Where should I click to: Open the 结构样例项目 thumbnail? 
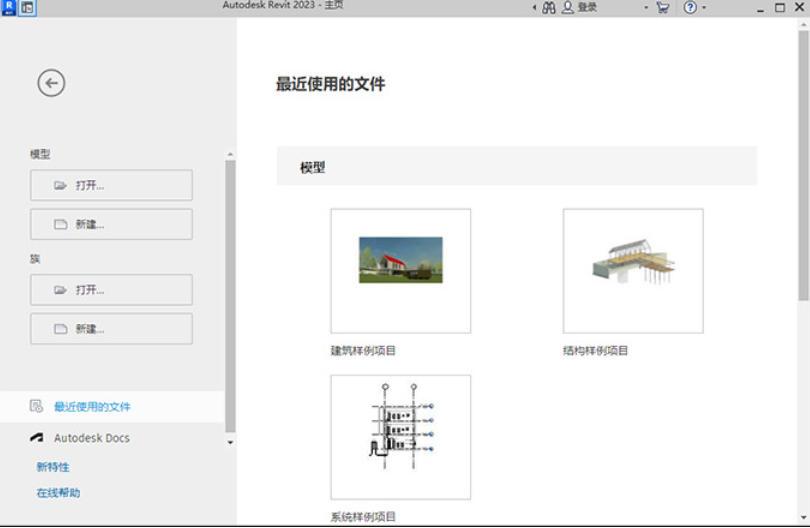tap(633, 271)
